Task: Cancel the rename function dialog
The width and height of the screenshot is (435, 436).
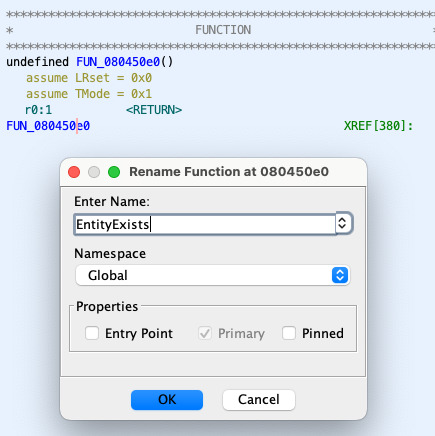Action: click(259, 399)
